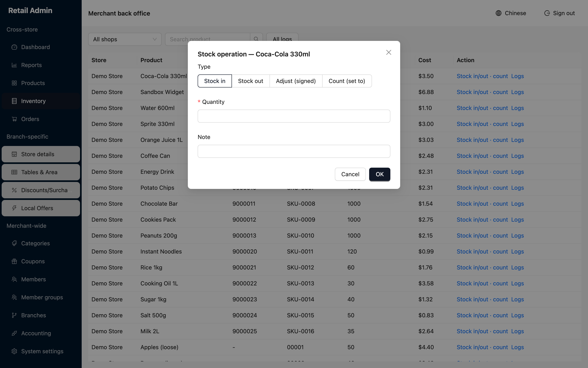
Task: Click the Categories tag icon
Action: point(14,243)
